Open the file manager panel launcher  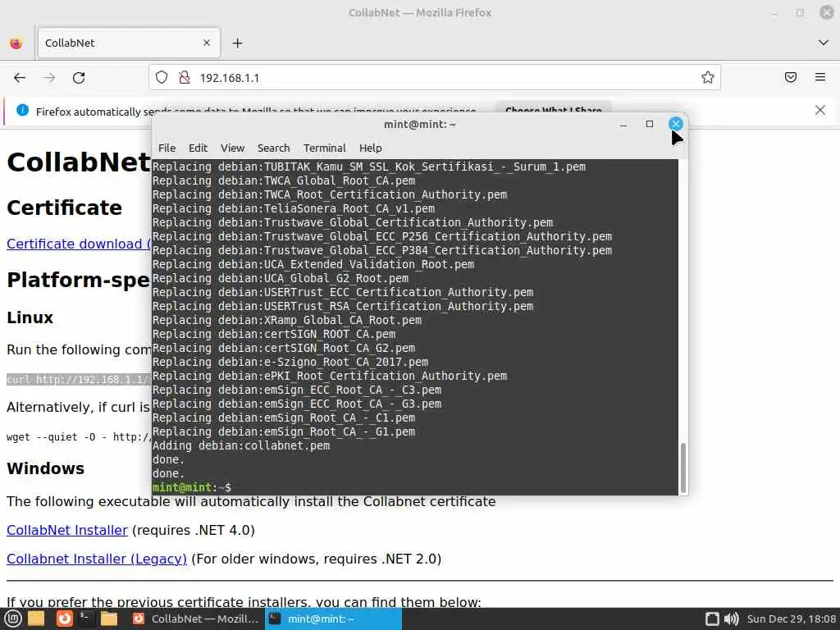(x=109, y=619)
